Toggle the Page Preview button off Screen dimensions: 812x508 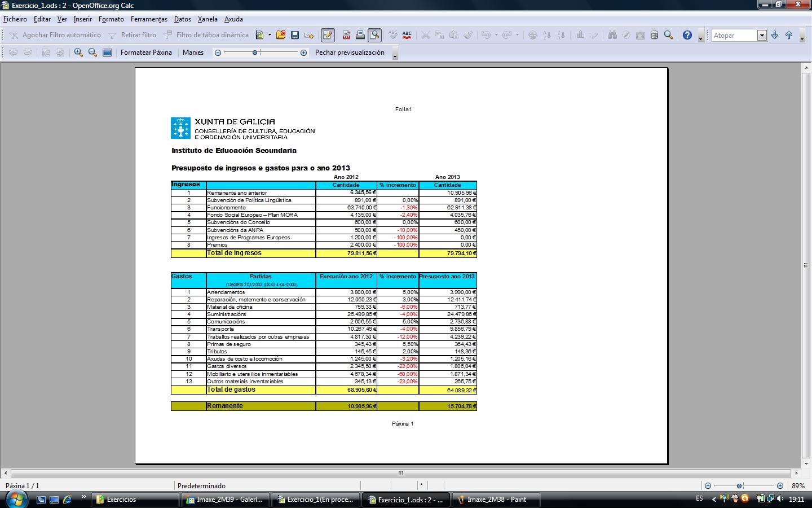tap(374, 35)
